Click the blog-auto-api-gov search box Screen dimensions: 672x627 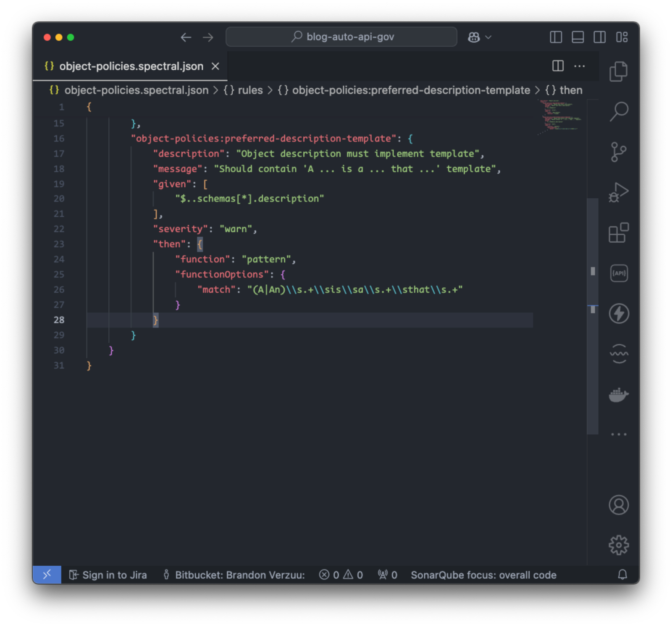click(x=341, y=37)
